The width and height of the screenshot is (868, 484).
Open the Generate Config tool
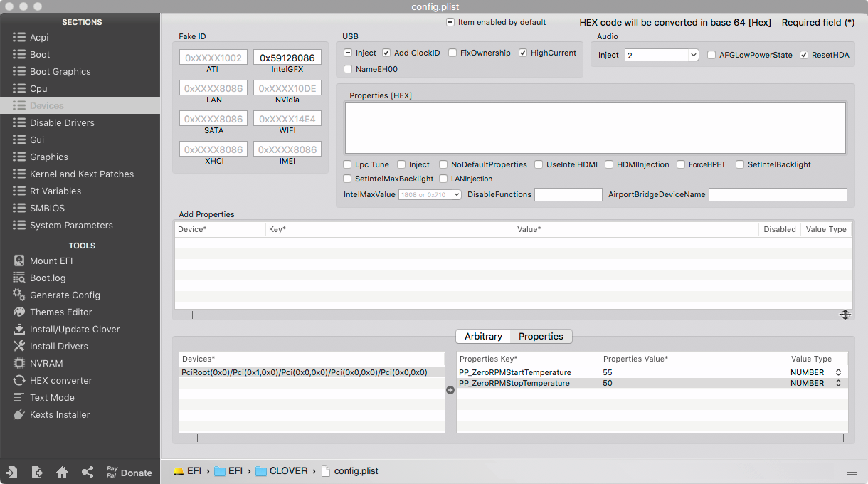pos(56,295)
